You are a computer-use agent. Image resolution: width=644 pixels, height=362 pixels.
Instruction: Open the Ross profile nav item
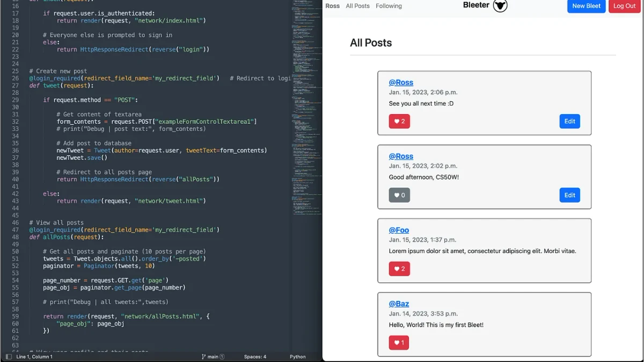[333, 6]
